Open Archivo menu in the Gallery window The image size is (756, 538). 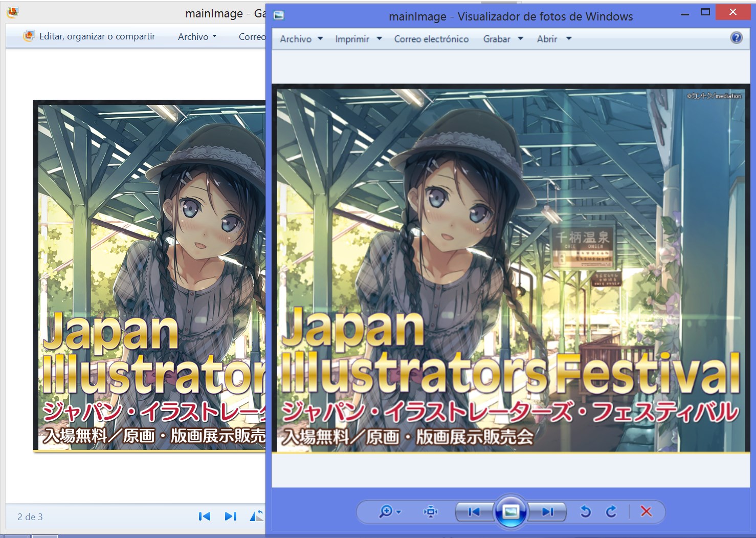197,36
